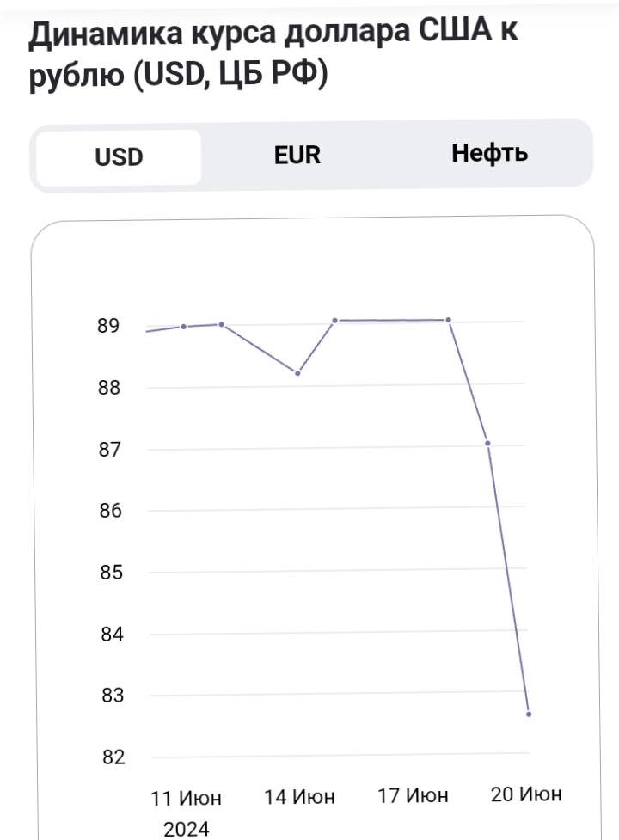Viewport: 619px width, 840px height.
Task: Click the 84 gridline label
Action: point(112,635)
